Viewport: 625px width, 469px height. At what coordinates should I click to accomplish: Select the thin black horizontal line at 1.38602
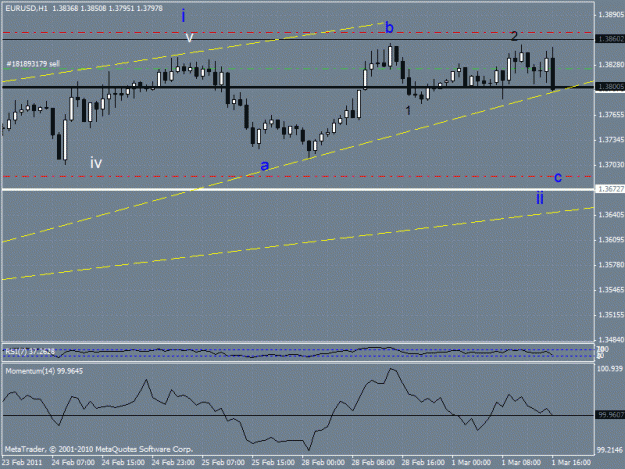(298, 39)
